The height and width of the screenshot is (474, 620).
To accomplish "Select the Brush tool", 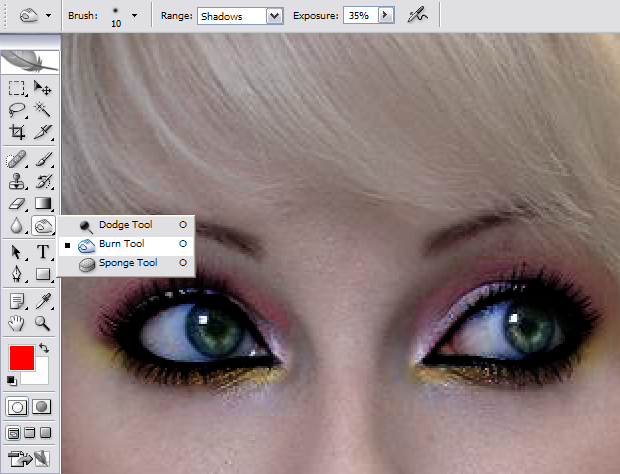I will click(42, 160).
